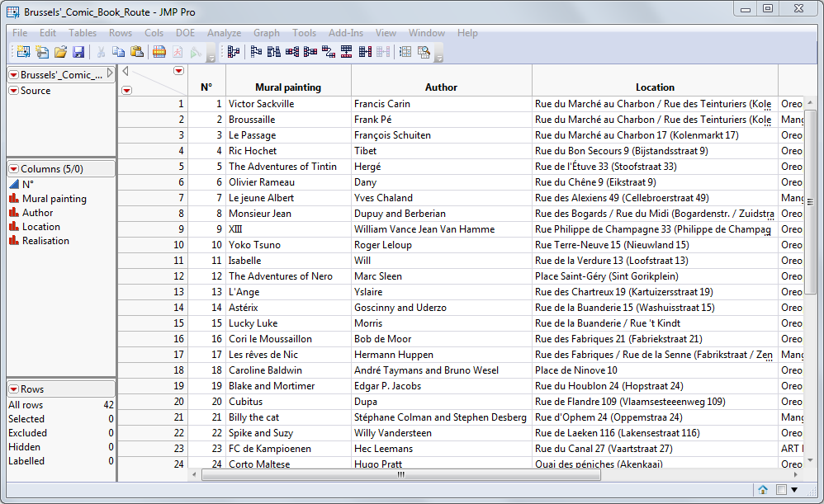824x504 pixels.
Task: Click the Save floppy disk icon
Action: (x=78, y=51)
